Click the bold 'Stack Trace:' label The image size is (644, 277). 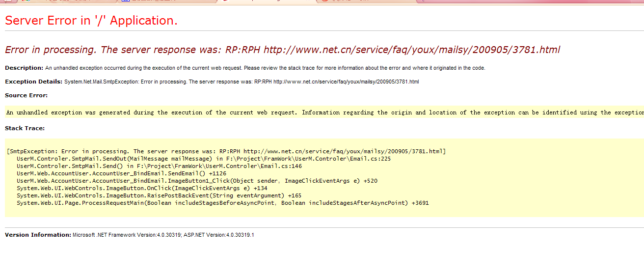pos(25,128)
